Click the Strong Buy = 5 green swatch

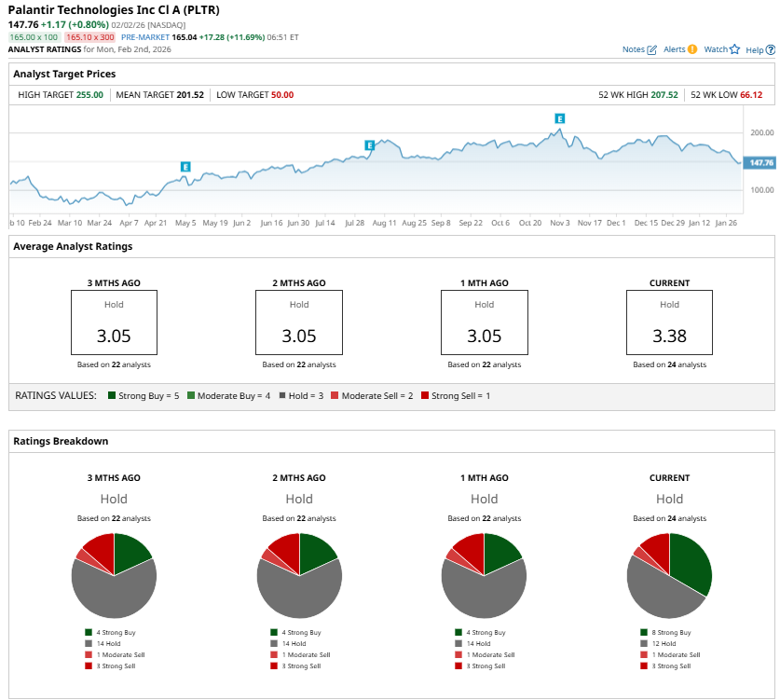(113, 396)
